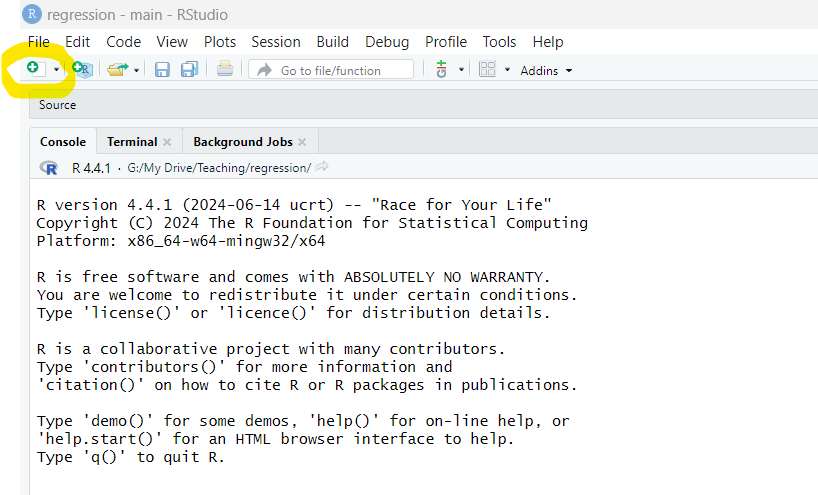This screenshot has height=495, width=818.
Task: Open the Build menu
Action: [333, 42]
